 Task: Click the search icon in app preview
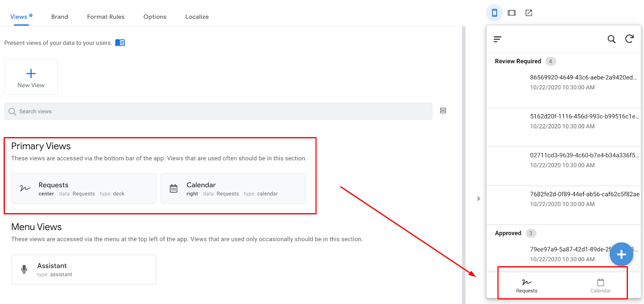click(x=611, y=39)
